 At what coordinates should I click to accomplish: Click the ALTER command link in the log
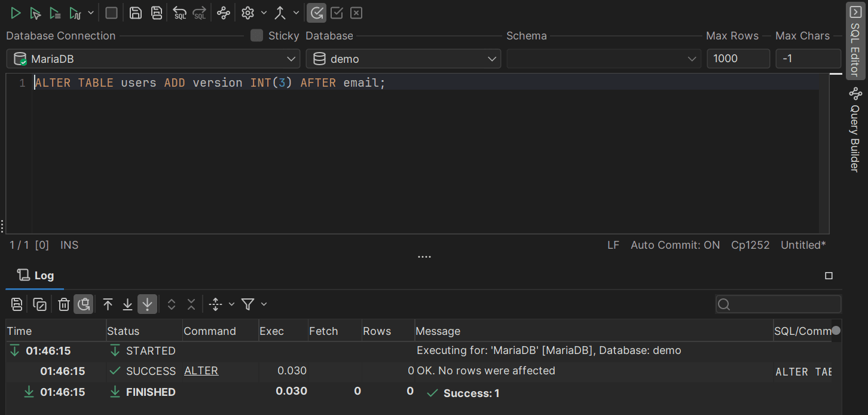click(201, 371)
